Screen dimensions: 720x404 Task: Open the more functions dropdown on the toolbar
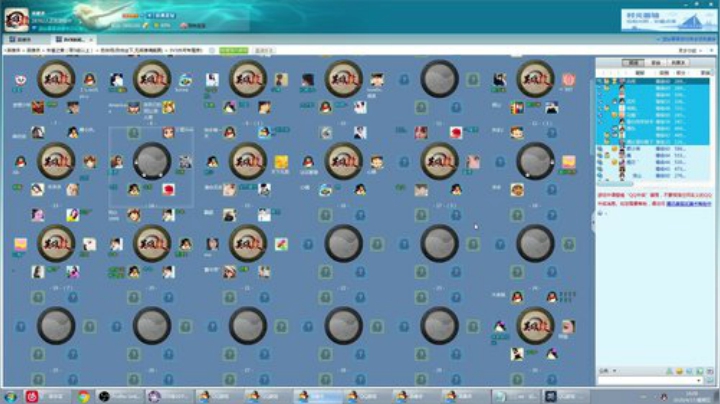(689, 50)
